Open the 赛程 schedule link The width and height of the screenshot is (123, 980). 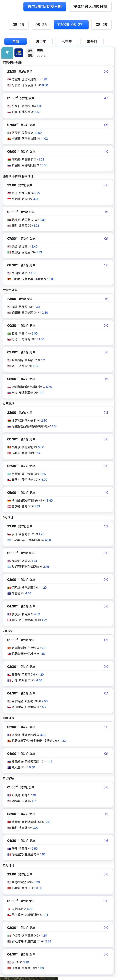click(x=30, y=56)
